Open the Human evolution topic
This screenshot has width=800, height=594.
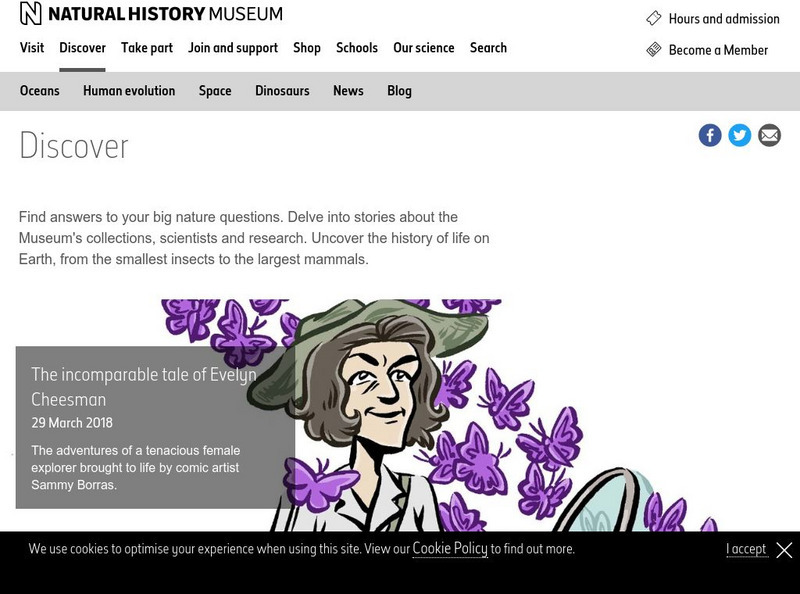tap(129, 90)
